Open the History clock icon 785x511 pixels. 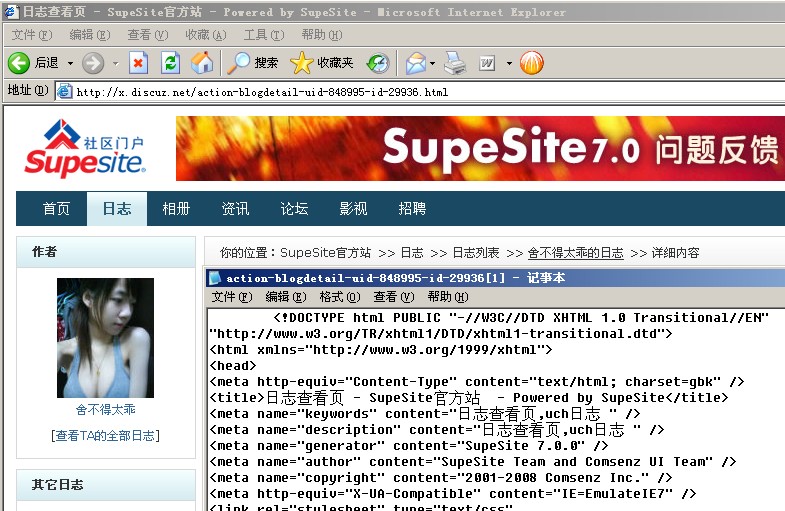coord(378,63)
